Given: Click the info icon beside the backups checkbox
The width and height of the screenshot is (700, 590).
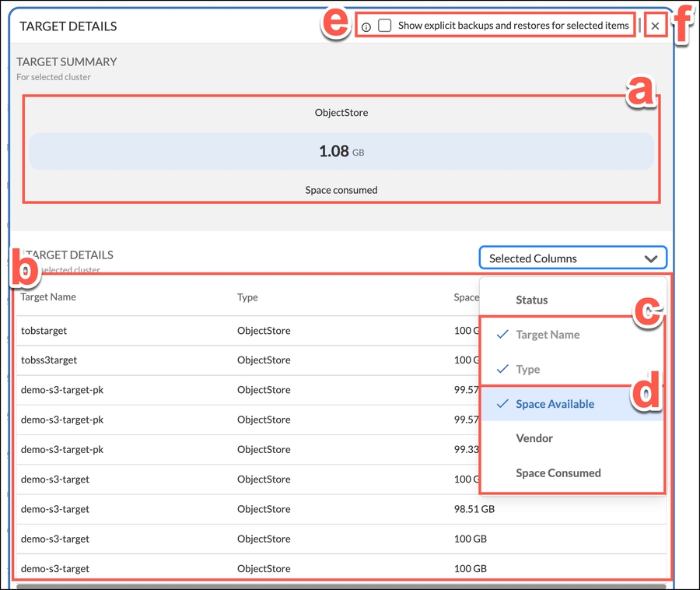Looking at the screenshot, I should 366,26.
